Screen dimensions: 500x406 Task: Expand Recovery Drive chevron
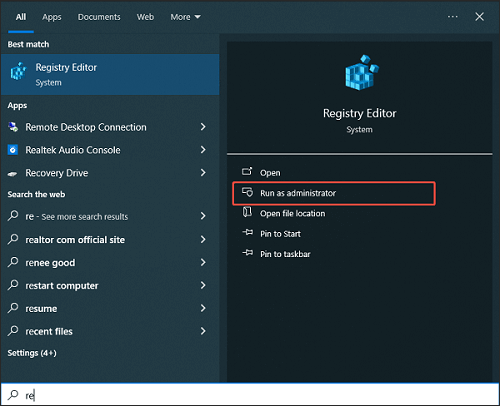(x=203, y=173)
